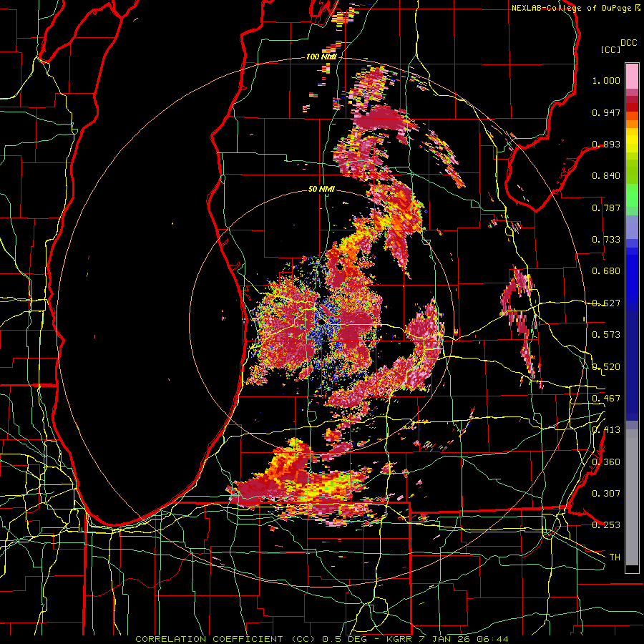
Task: Select the 0.947 legend value
Action: (606, 112)
